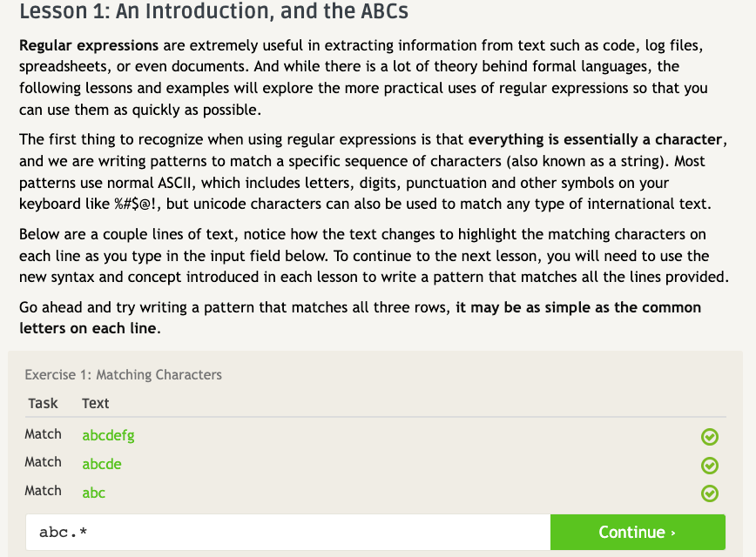Click the Task column header

pos(43,403)
